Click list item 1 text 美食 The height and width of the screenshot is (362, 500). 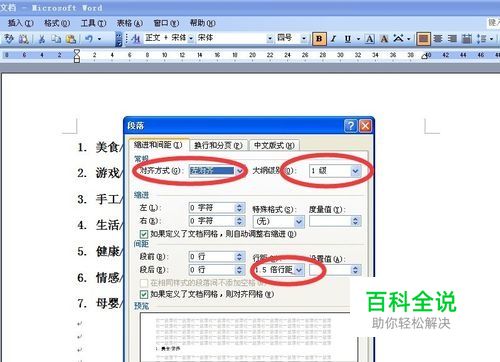coord(107,147)
